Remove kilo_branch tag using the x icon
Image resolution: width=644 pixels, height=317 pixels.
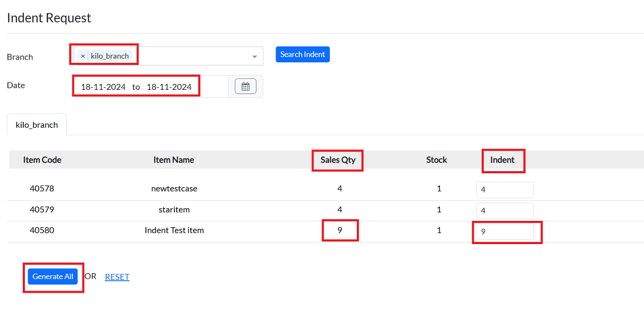pos(83,55)
